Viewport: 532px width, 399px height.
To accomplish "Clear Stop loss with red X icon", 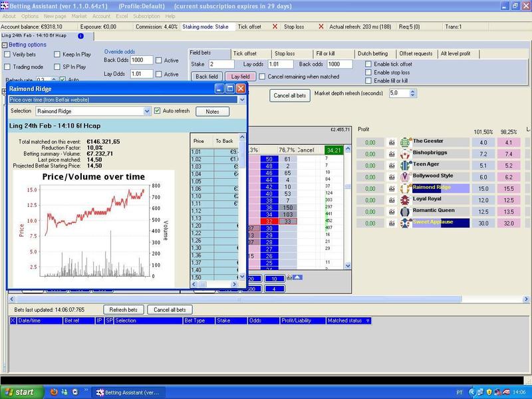I will [321, 27].
